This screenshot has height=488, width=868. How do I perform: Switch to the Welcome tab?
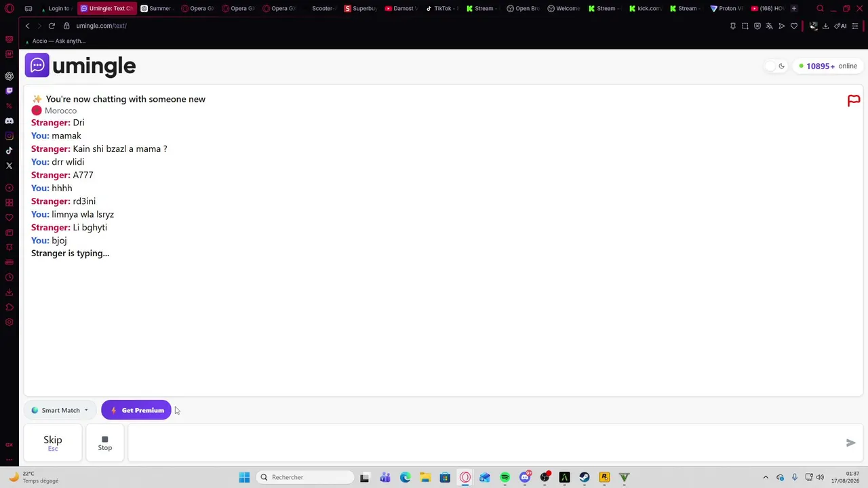(x=564, y=9)
